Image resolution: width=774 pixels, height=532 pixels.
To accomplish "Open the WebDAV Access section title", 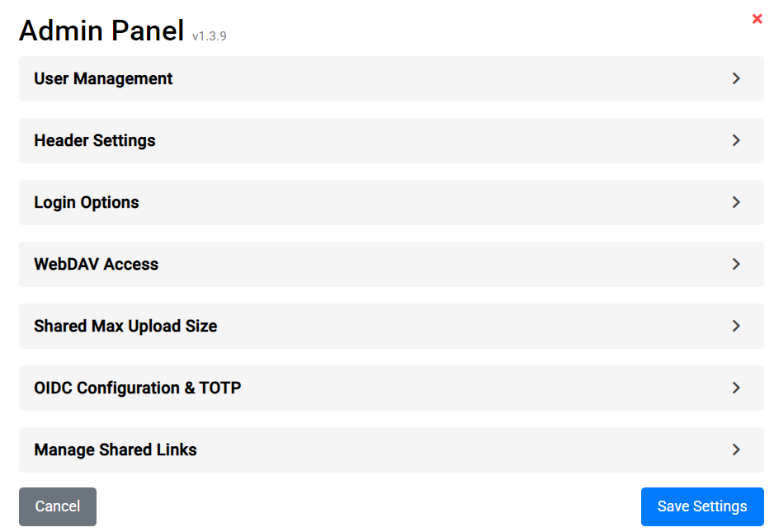I will [96, 265].
